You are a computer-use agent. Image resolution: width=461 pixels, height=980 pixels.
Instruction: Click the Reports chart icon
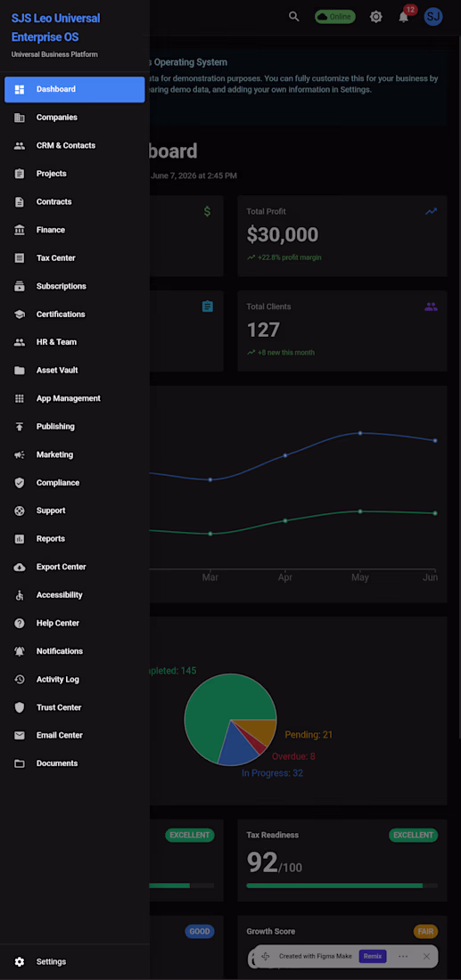coord(20,539)
